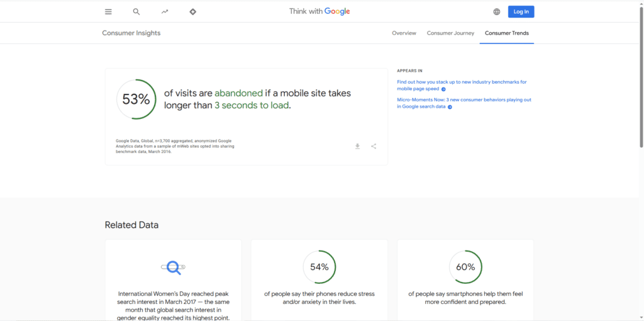Select the Consumer Trends tab
The image size is (644, 321).
(506, 33)
